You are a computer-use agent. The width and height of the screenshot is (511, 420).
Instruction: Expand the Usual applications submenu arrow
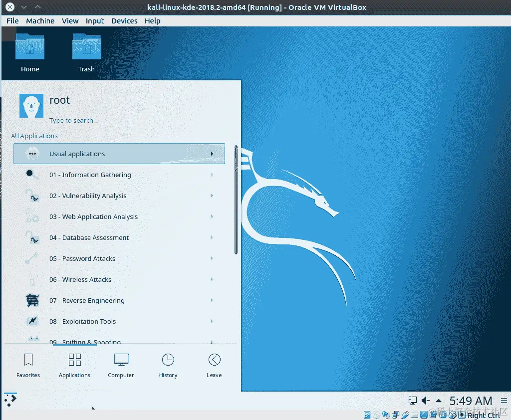(212, 154)
